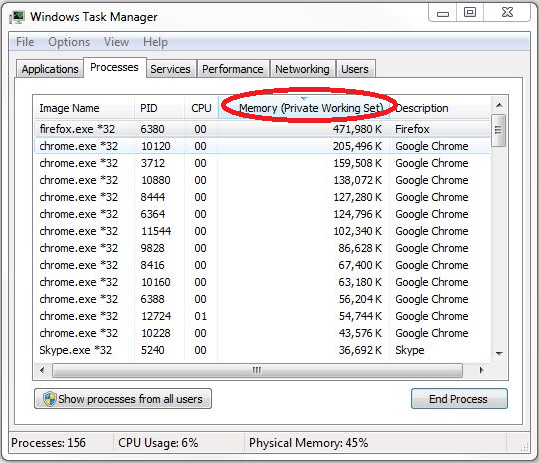539x463 pixels.
Task: Select chrome.exe process with PID 11544
Action: [262, 231]
